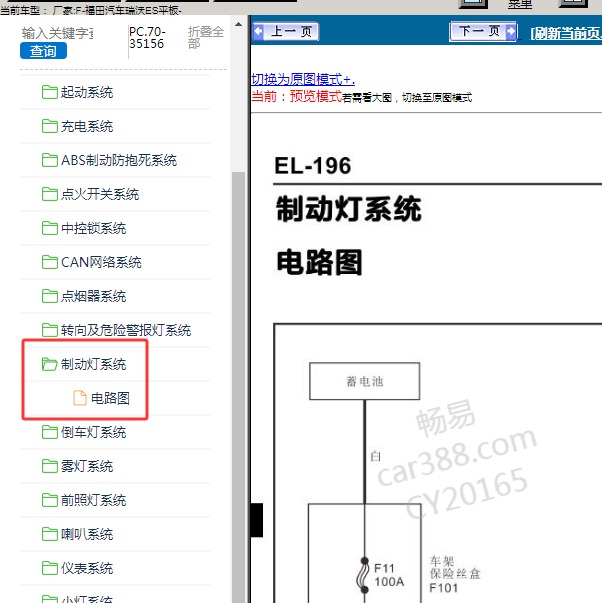Click the 当前：预览模式 status text
602x603 pixels.
click(x=296, y=96)
